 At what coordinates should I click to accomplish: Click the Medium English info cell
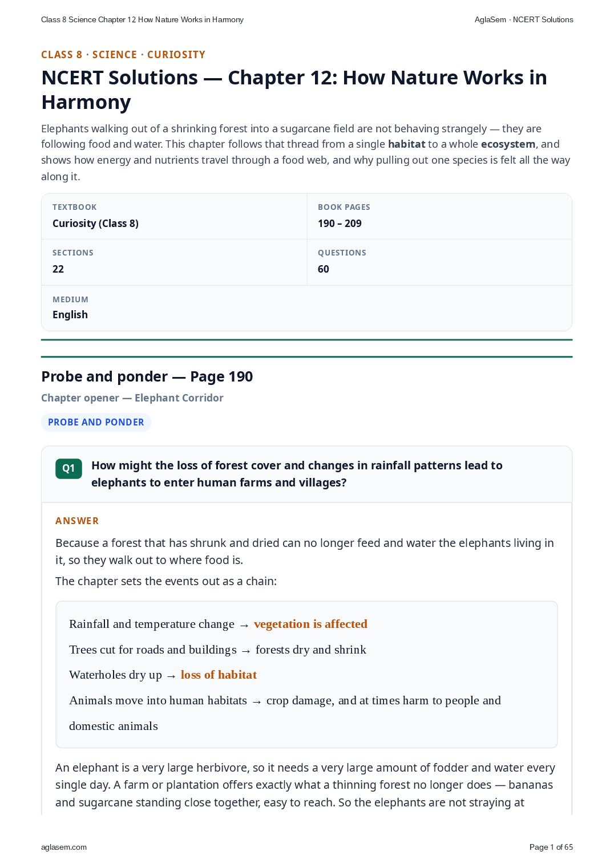[x=306, y=308]
